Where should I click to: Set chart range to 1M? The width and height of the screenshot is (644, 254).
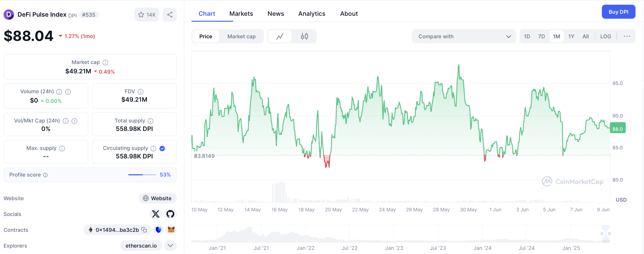click(556, 36)
